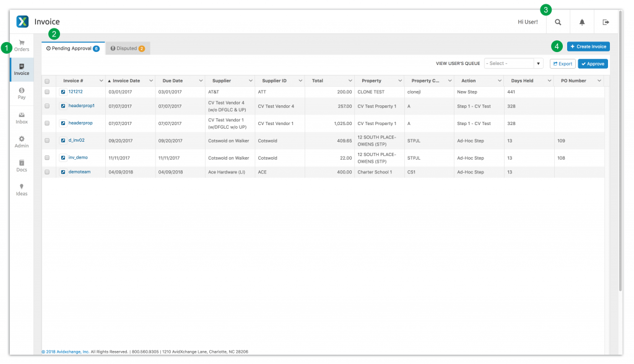Open the Supplier column filter dropdown
Image resolution: width=634 pixels, height=364 pixels.
(x=250, y=81)
